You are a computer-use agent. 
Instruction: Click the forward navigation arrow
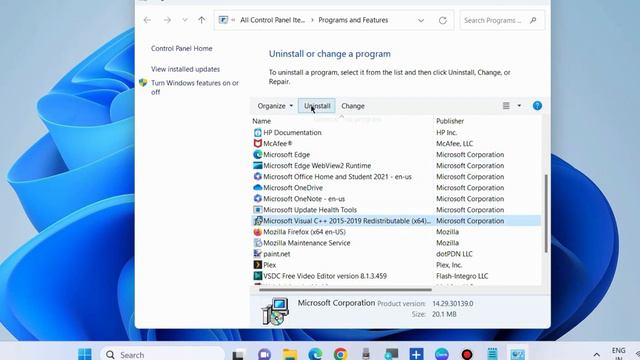tap(167, 20)
